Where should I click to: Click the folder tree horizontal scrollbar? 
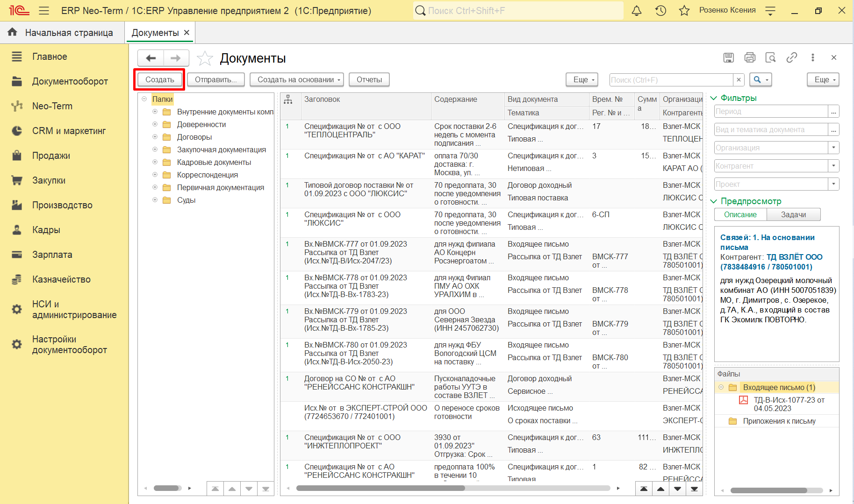coord(167,488)
